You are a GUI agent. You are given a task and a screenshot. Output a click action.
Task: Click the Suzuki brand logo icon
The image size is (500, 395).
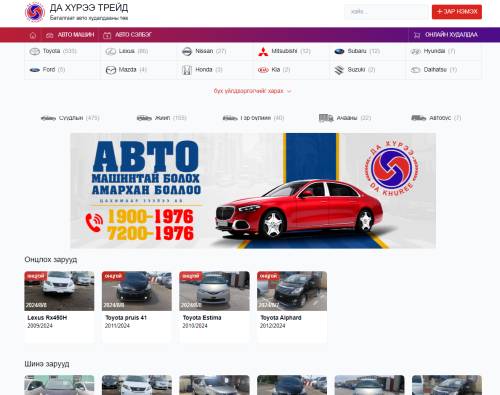tap(339, 70)
